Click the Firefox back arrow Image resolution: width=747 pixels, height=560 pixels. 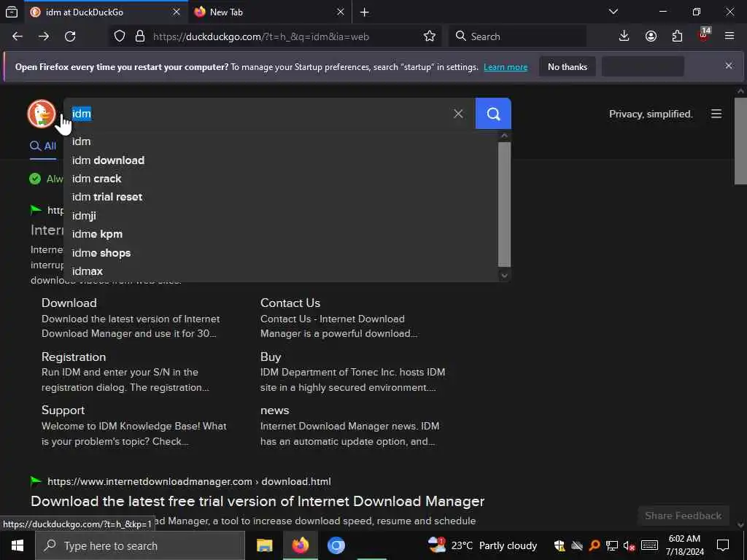18,36
